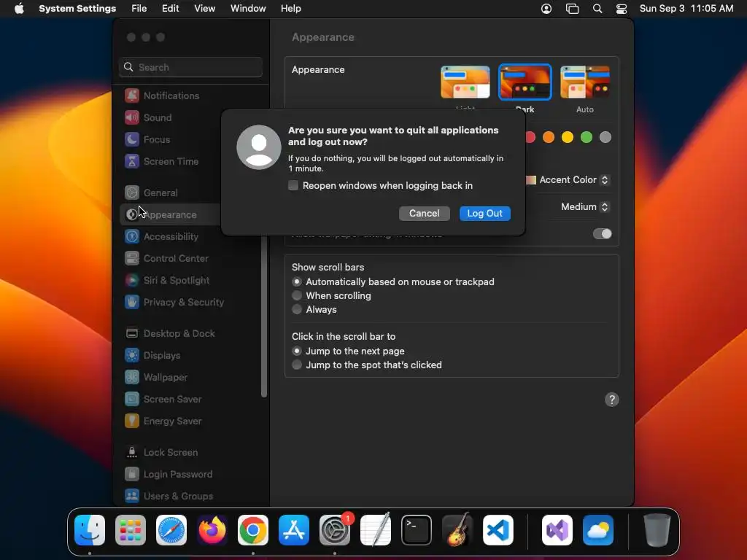Open Stage Manager icon in menu bar
747x560 pixels.
point(572,9)
